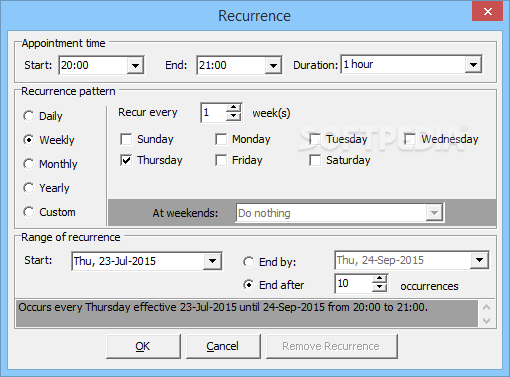Click the 21:00 end time field

(231, 65)
